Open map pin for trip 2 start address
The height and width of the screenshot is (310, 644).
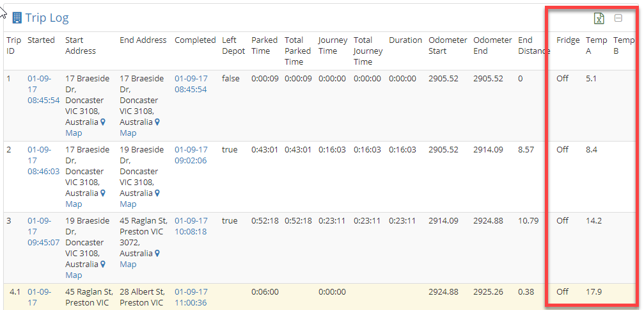tap(103, 193)
